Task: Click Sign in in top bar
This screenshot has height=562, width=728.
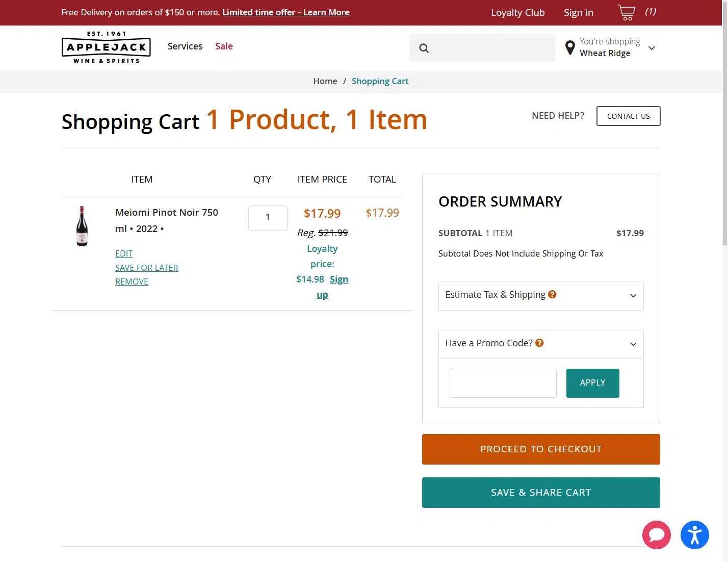Action: 578,13
